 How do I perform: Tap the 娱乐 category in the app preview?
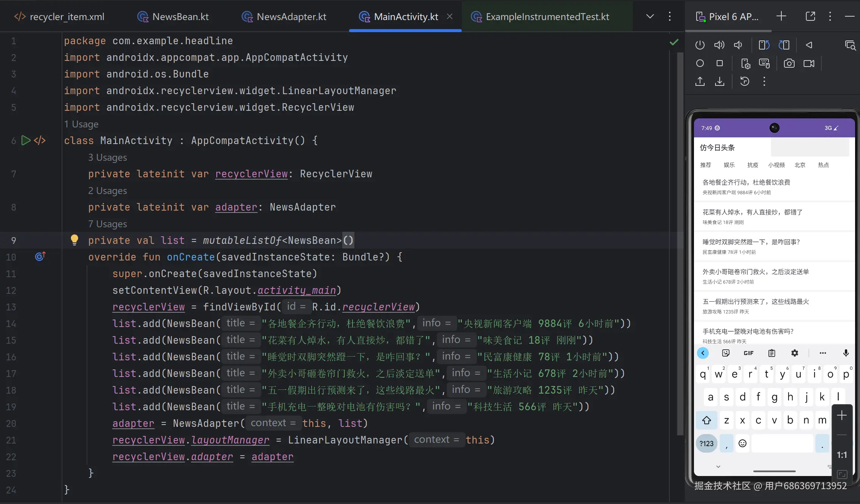coord(729,165)
